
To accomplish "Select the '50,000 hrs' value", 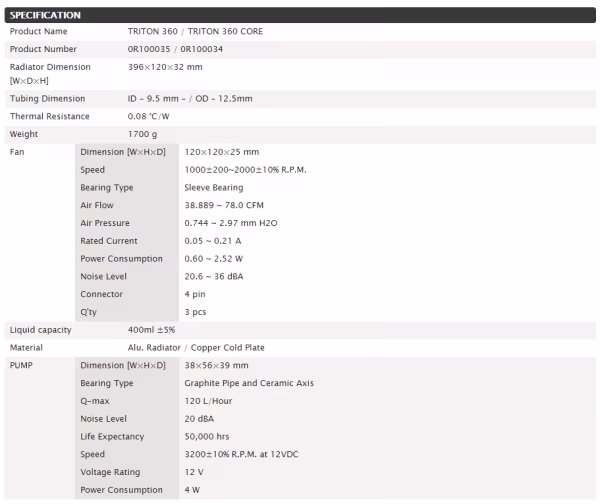I will click(207, 437).
